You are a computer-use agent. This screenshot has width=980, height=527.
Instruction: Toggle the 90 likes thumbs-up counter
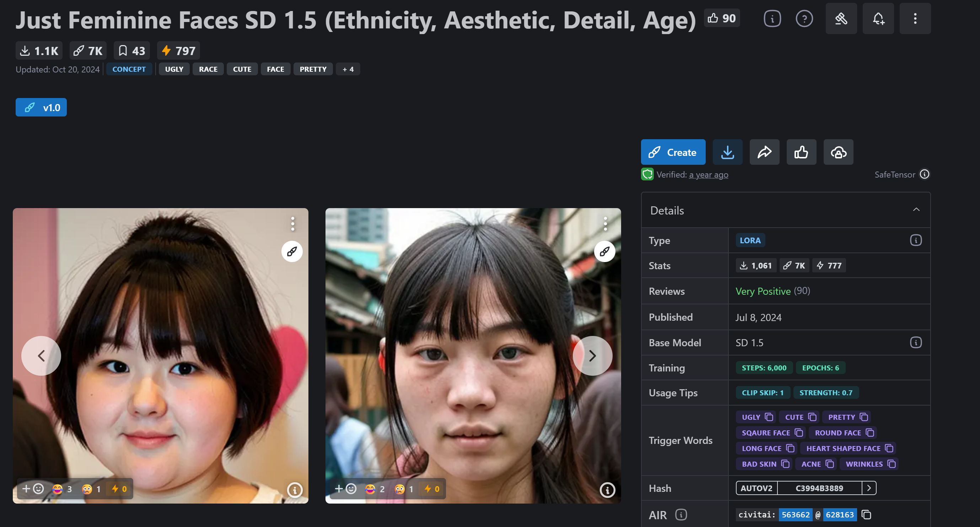pyautogui.click(x=721, y=18)
